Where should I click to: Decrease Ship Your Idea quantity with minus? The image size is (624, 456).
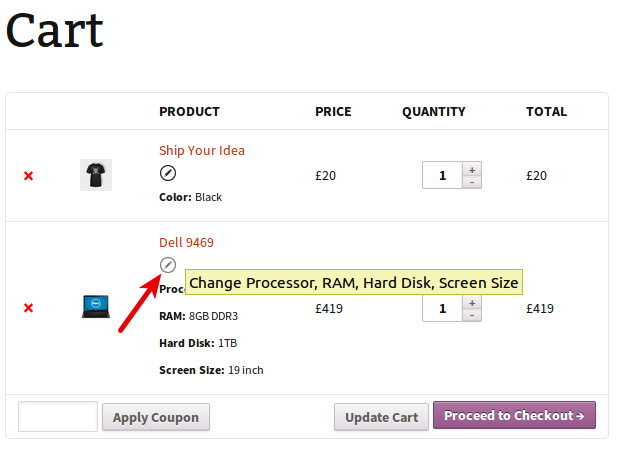(472, 182)
